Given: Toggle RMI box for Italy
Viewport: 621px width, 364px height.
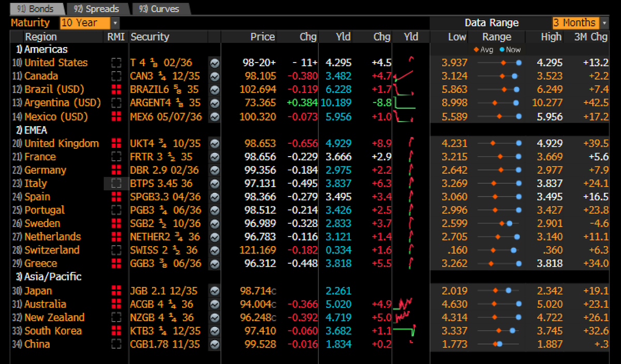Looking at the screenshot, I should [x=116, y=184].
